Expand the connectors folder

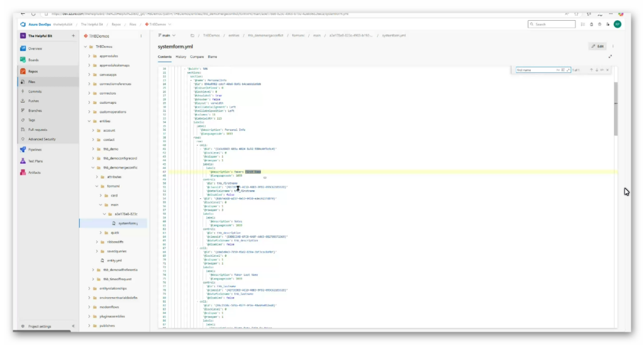click(89, 93)
